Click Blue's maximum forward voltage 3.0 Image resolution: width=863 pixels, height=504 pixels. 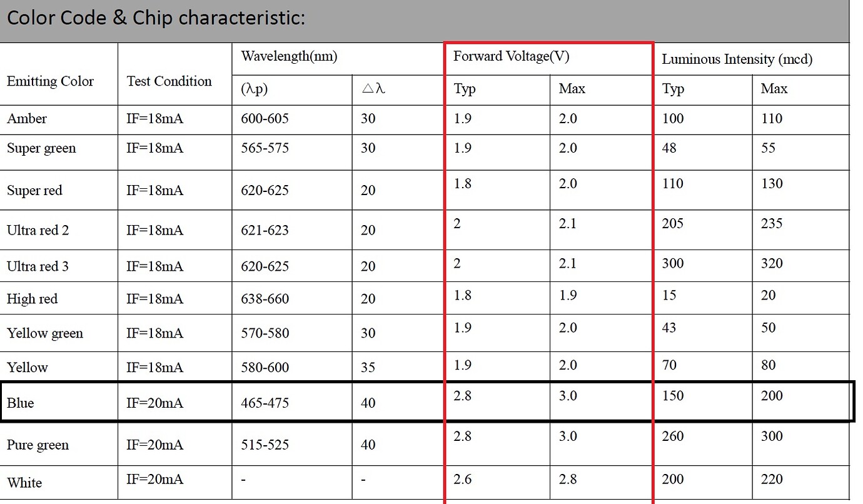[x=568, y=396]
